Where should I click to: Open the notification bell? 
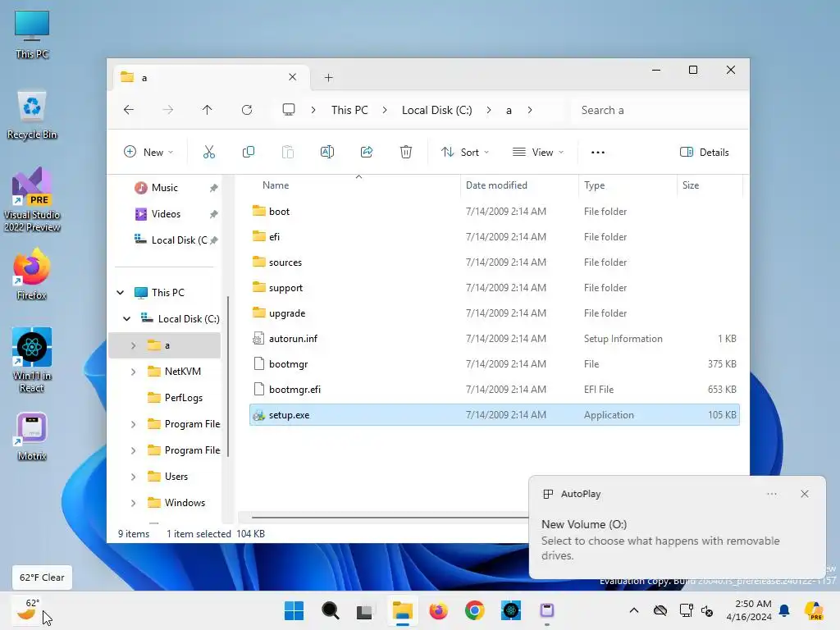coord(784,610)
